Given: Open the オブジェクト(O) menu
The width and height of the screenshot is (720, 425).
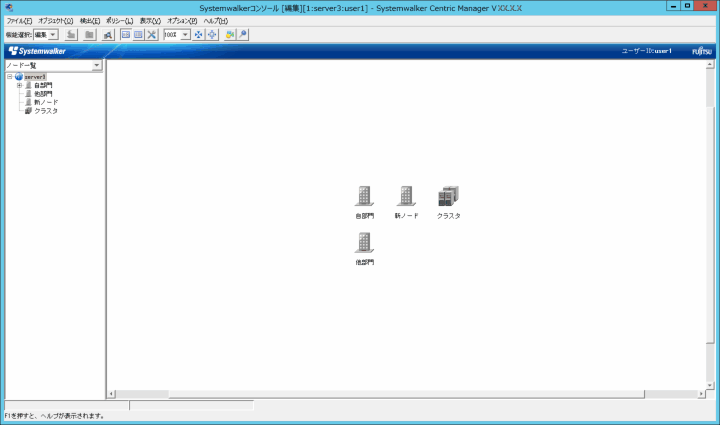Looking at the screenshot, I should tap(56, 21).
